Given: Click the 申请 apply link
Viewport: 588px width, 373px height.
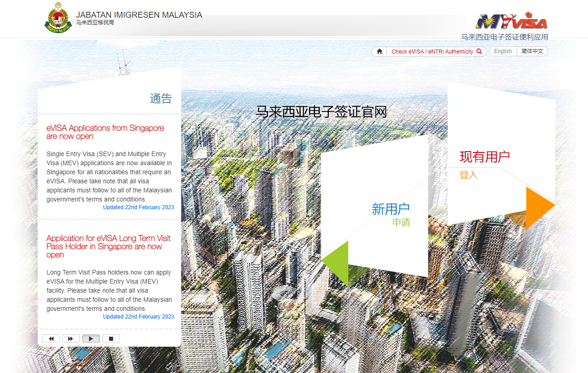Looking at the screenshot, I should coord(401,223).
